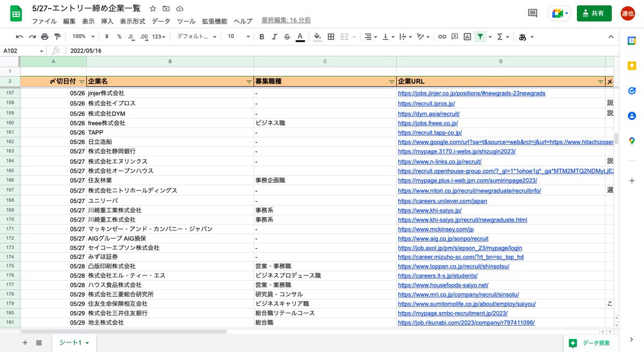Apply yen currency format
The width and height of the screenshot is (644, 352).
tap(107, 36)
